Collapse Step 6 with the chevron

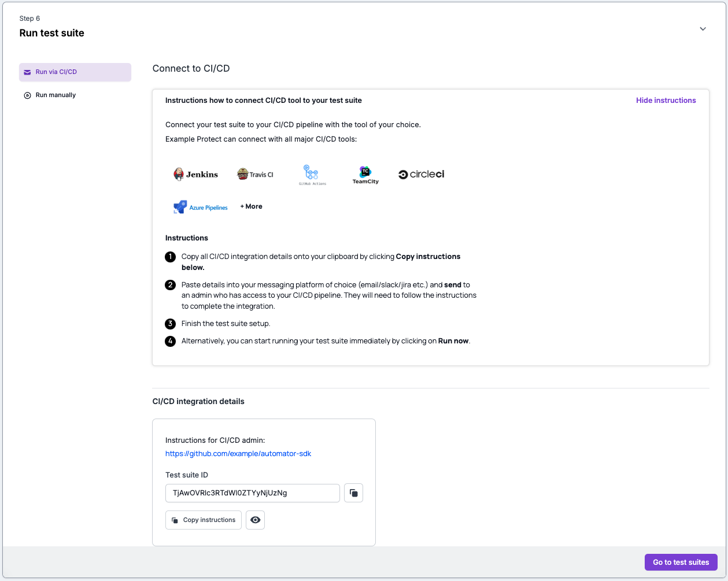(x=703, y=29)
